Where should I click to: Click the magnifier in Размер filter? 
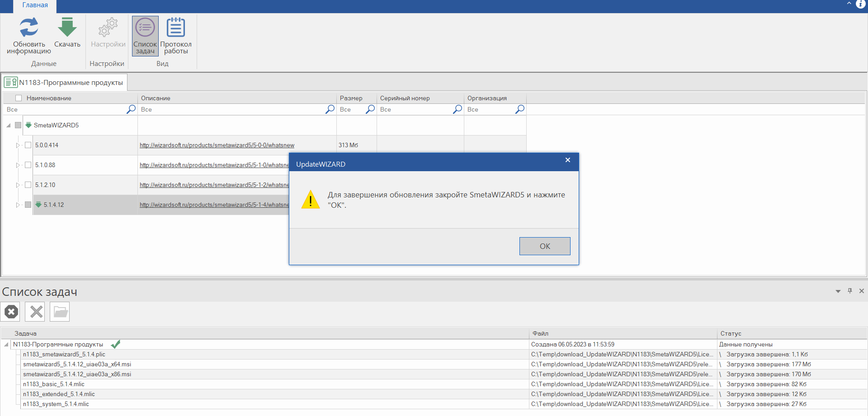[x=370, y=109]
